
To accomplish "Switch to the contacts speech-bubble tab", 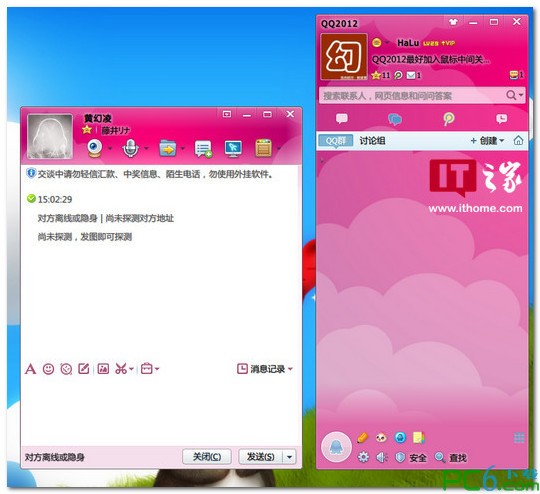I will click(342, 119).
